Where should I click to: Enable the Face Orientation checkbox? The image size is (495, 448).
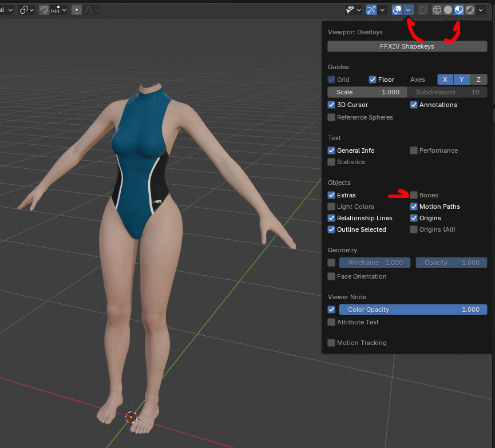331,276
